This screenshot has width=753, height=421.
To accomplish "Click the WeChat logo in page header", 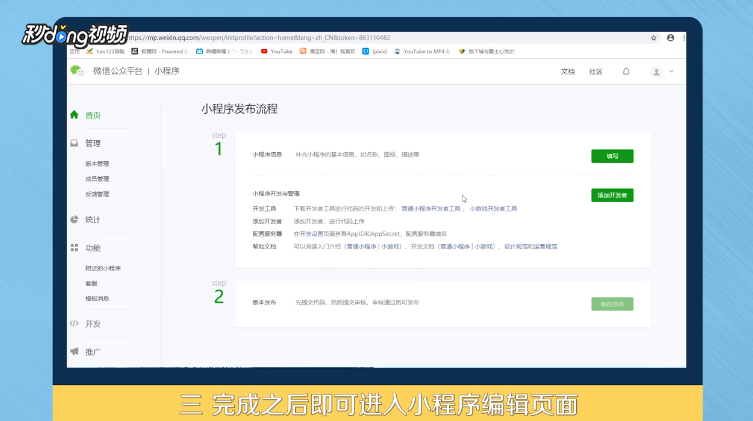I will click(77, 71).
